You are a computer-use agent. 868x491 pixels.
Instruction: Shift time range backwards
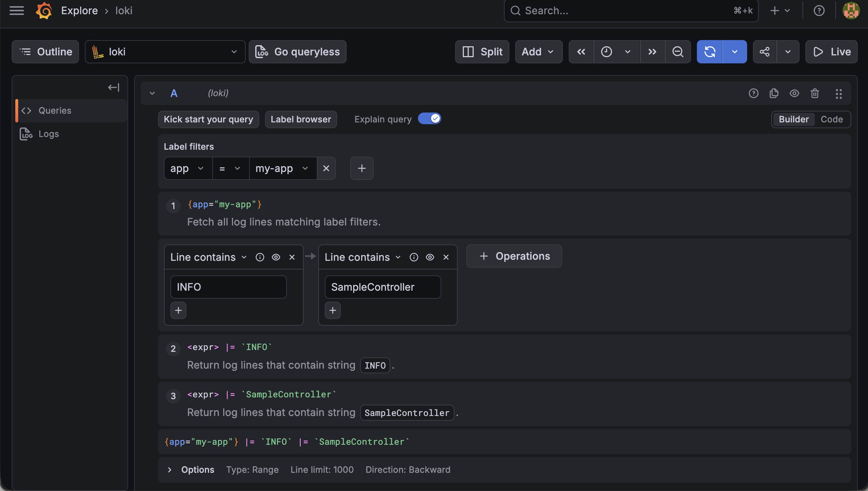point(581,52)
